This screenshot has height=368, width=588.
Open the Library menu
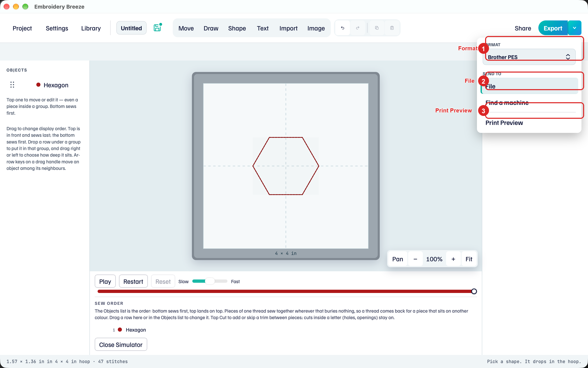pos(91,28)
